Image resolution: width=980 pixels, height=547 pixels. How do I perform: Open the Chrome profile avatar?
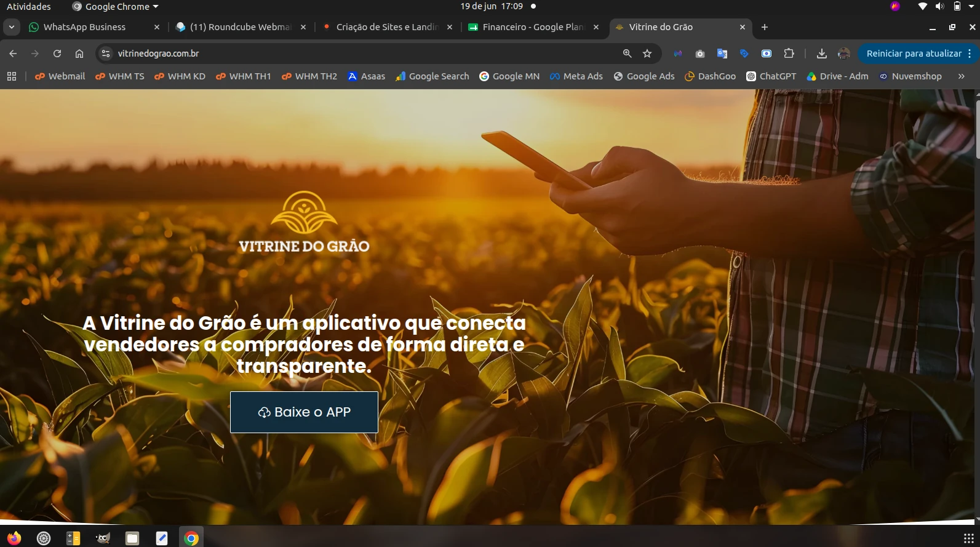click(x=844, y=54)
